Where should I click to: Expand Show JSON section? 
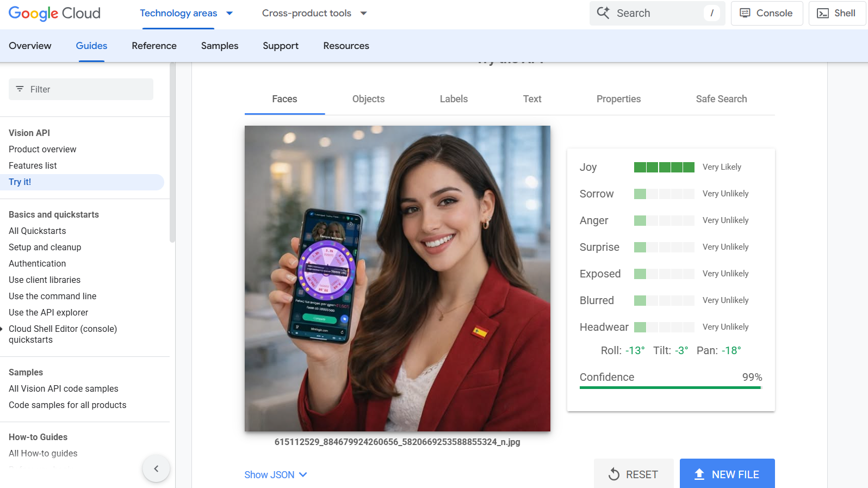coord(276,475)
